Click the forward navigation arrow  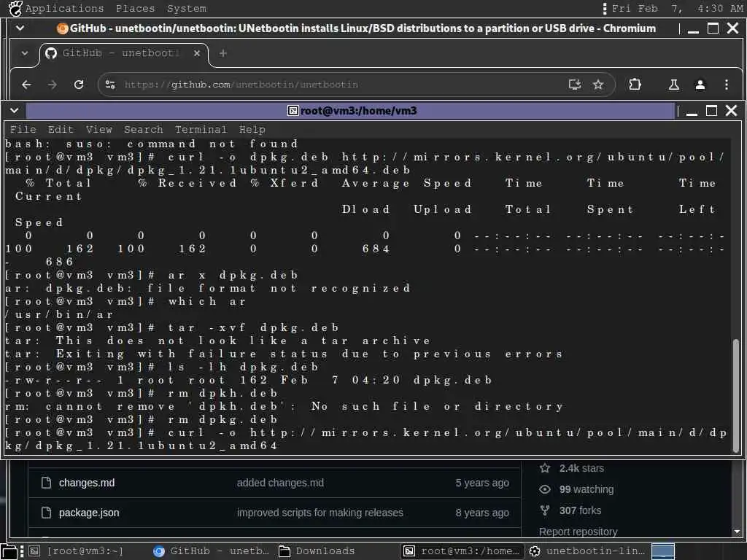(53, 85)
